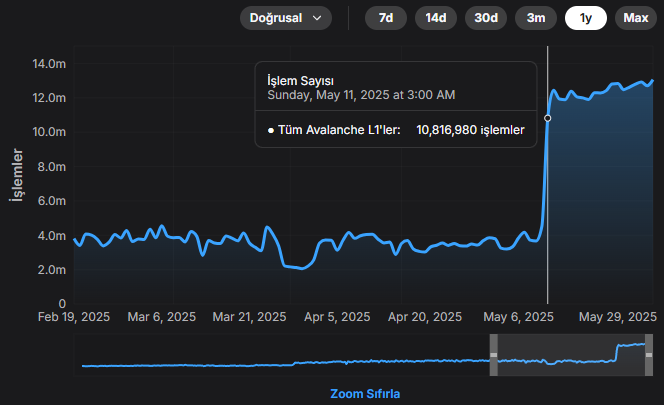Click the İşlem Sayısı tooltip title
664x405 pixels.
[300, 80]
